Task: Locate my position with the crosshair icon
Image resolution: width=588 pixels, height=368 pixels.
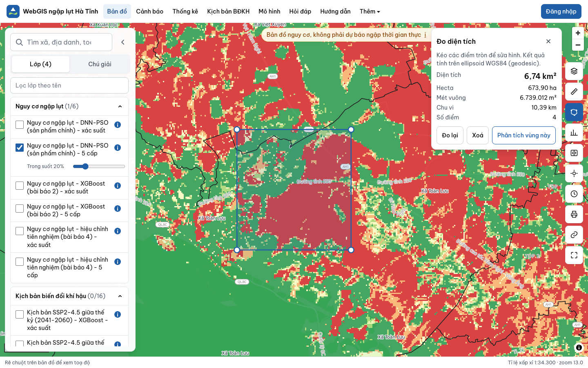Action: 574,173
